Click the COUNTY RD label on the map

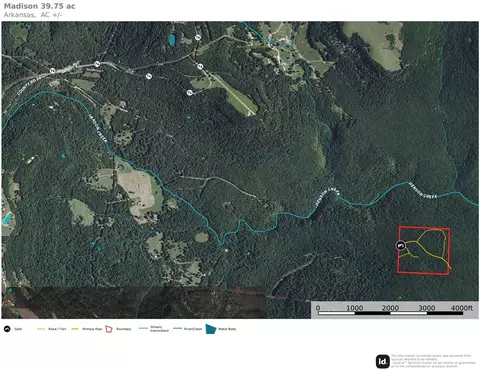31,85
